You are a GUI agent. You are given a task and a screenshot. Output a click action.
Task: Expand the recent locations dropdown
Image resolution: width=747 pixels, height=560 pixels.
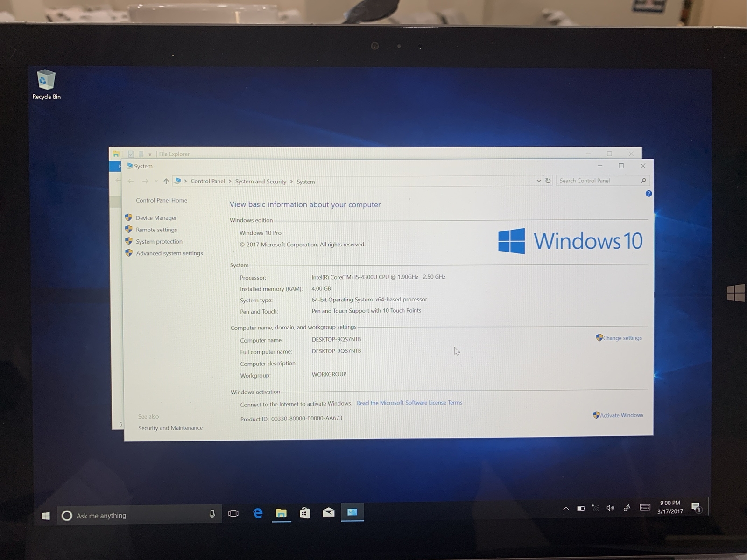click(156, 181)
